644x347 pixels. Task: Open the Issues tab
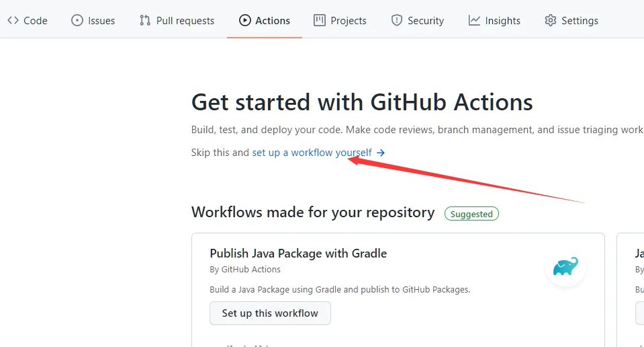pyautogui.click(x=93, y=20)
